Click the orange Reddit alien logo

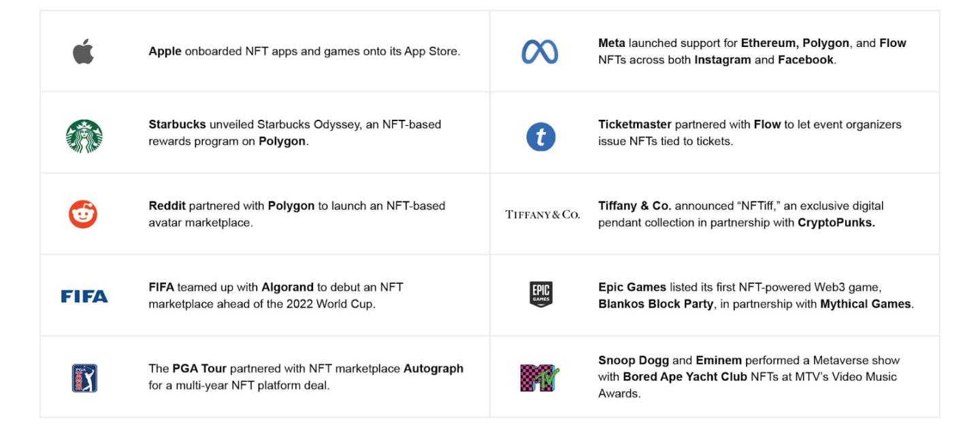pyautogui.click(x=83, y=214)
